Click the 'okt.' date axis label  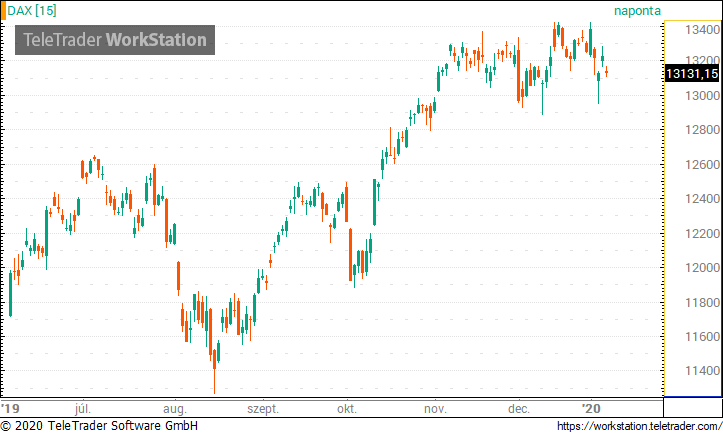coord(347,409)
